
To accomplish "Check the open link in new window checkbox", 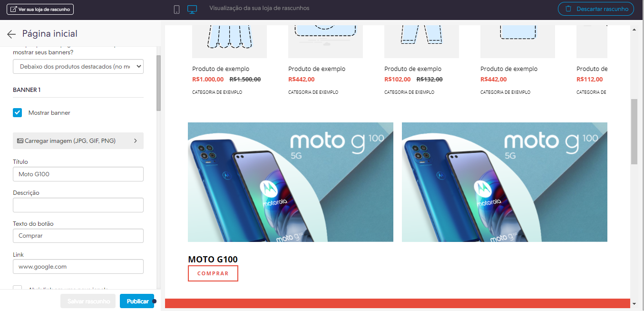I will 18,288.
